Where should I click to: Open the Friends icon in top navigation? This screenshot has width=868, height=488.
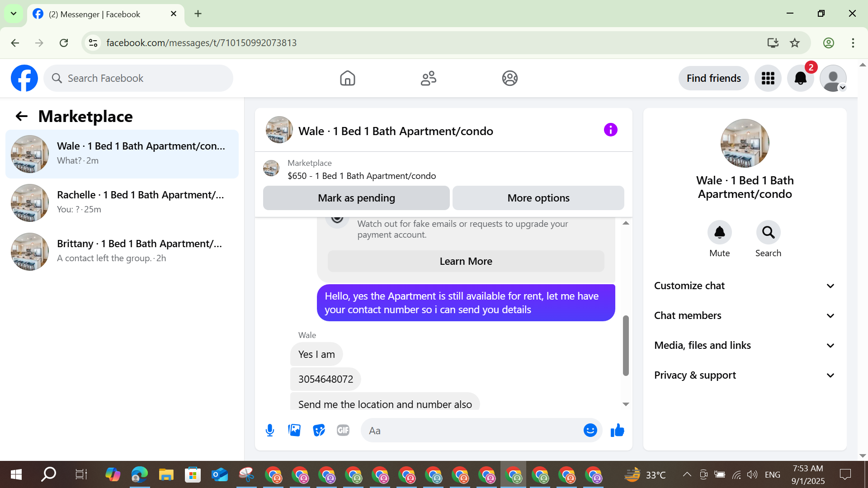(428, 78)
